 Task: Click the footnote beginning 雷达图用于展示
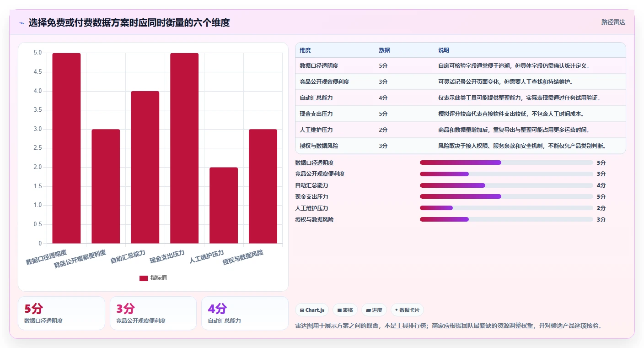(449, 326)
